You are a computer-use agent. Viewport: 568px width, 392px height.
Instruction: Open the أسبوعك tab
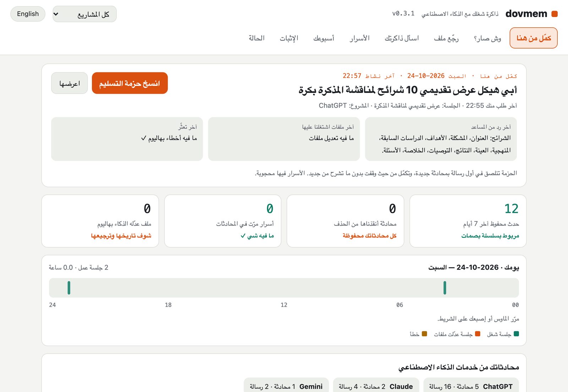click(x=324, y=38)
